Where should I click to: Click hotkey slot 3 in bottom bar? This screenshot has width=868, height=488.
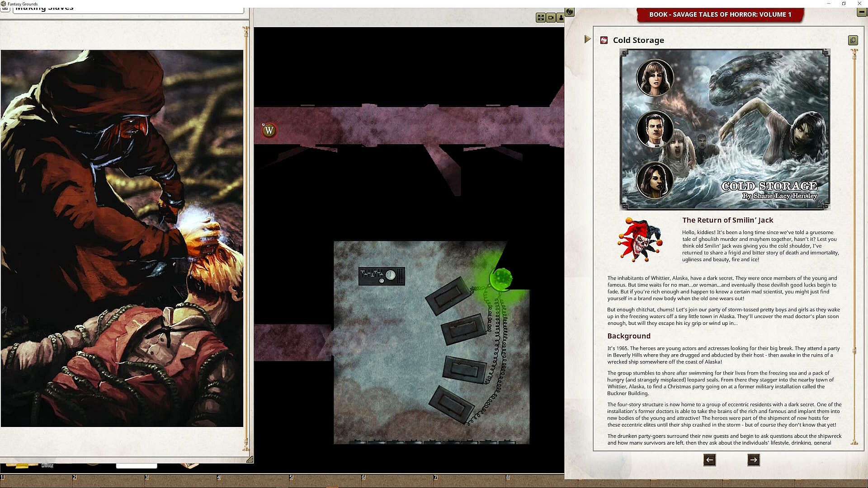click(181, 481)
